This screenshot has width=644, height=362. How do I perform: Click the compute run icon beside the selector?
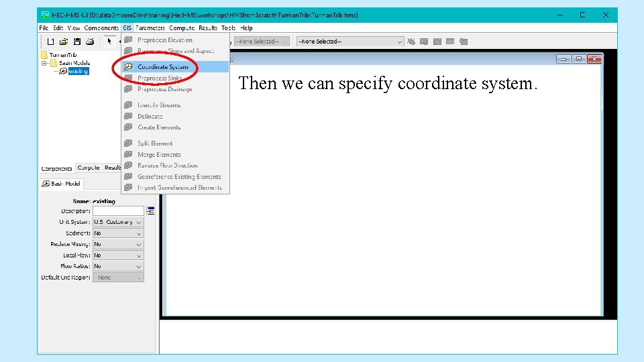[x=411, y=42]
